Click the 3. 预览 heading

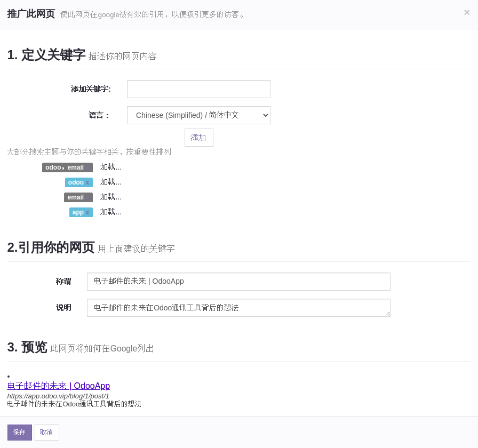point(27,347)
